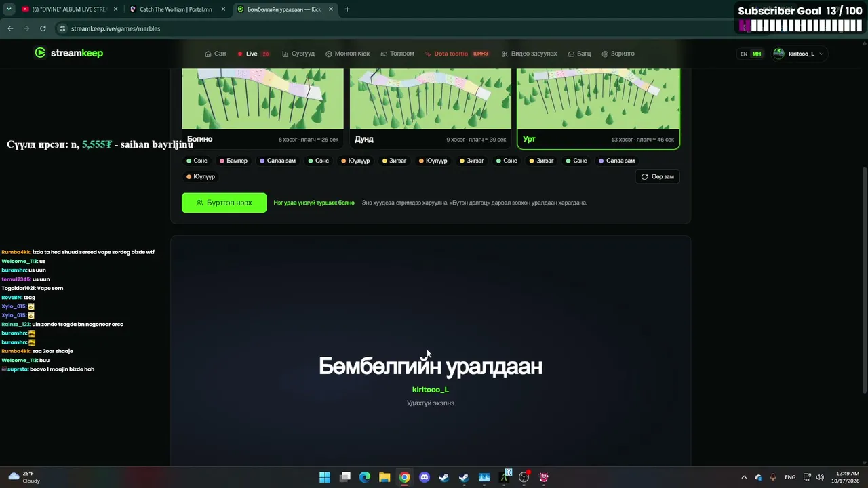Image resolution: width=868 pixels, height=488 pixels.
Task: Open the Dota tooltip nav item
Action: pyautogui.click(x=457, y=54)
